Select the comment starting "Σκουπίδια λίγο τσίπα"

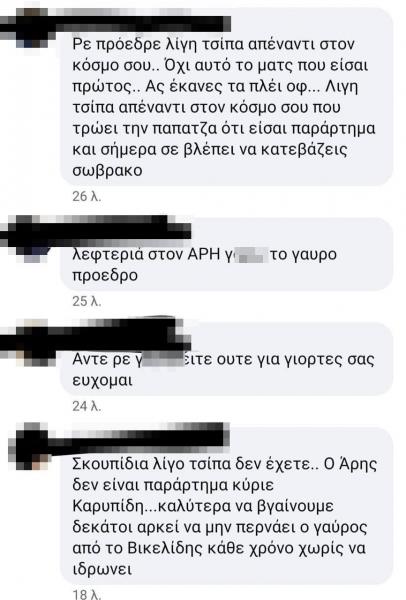click(227, 505)
